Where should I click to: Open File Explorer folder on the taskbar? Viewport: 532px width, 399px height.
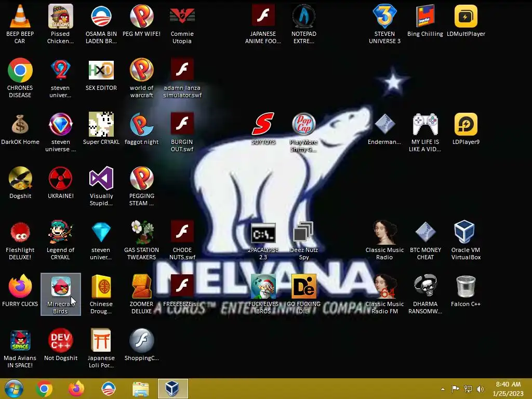coord(141,389)
